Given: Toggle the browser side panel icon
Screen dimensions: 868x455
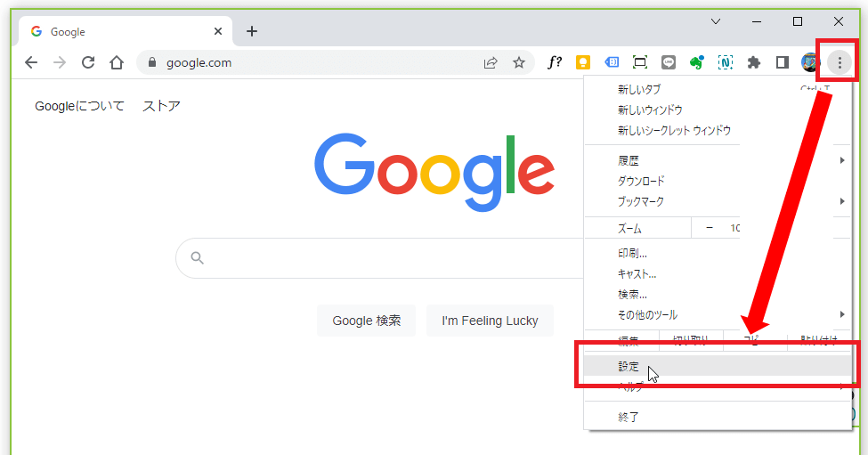Looking at the screenshot, I should (x=783, y=62).
